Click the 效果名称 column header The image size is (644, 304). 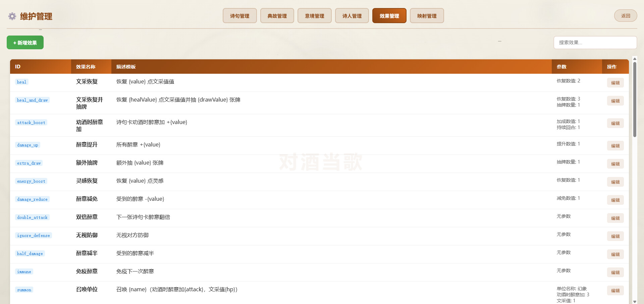pyautogui.click(x=86, y=67)
